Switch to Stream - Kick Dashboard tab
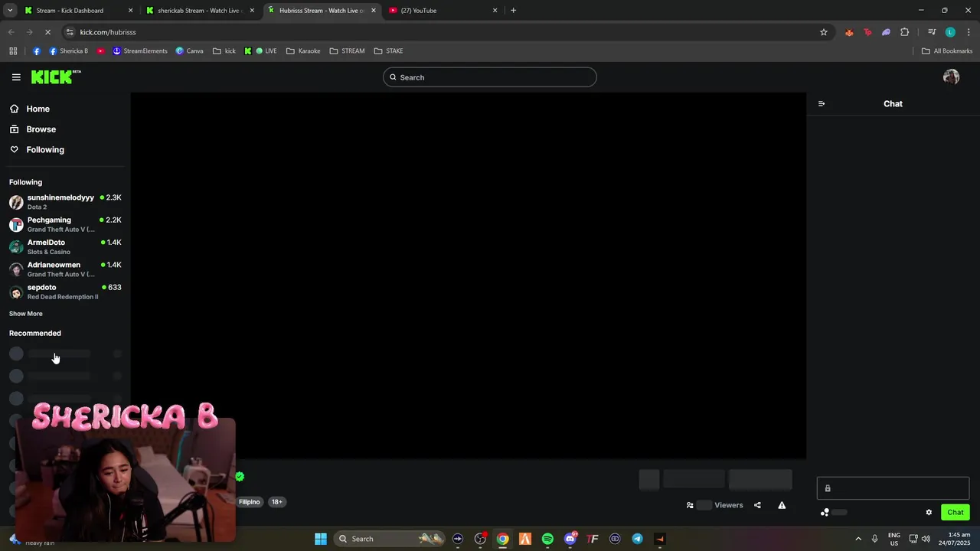980x551 pixels. point(80,11)
